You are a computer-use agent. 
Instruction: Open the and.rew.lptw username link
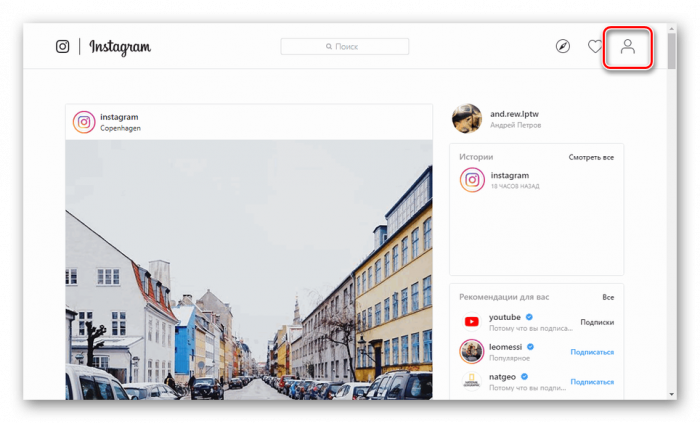coord(515,113)
